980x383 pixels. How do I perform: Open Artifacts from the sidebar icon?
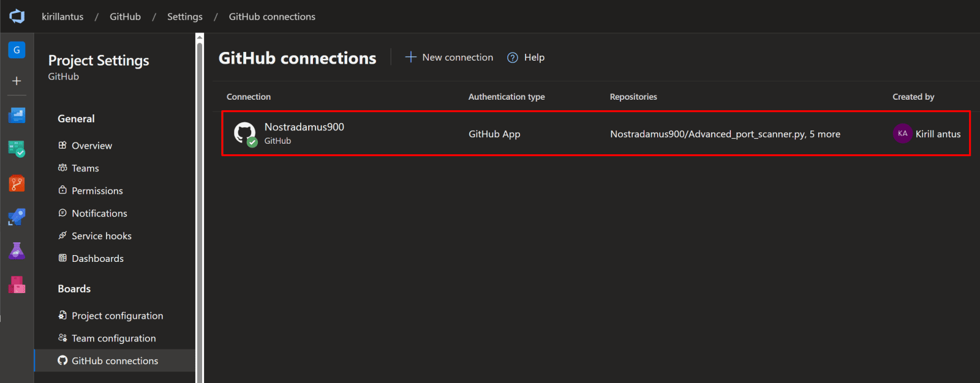(17, 284)
